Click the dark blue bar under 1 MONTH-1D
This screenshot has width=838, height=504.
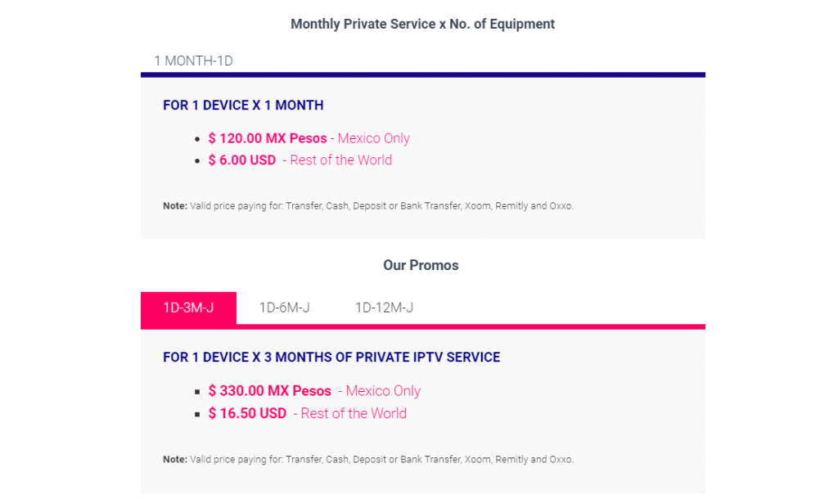pyautogui.click(x=423, y=74)
